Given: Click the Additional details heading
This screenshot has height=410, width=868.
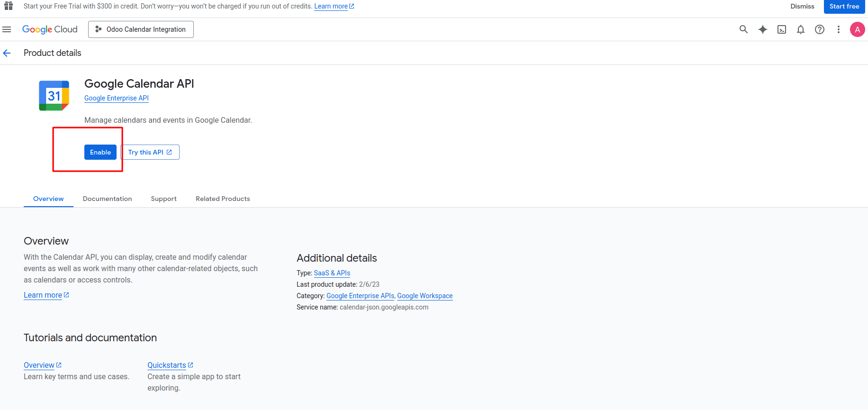Looking at the screenshot, I should (x=337, y=258).
